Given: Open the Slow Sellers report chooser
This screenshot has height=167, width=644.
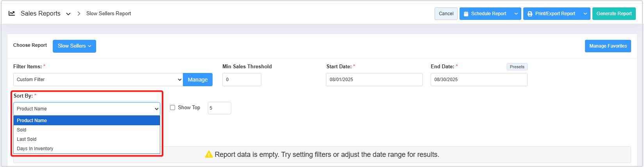Looking at the screenshot, I should pyautogui.click(x=74, y=46).
